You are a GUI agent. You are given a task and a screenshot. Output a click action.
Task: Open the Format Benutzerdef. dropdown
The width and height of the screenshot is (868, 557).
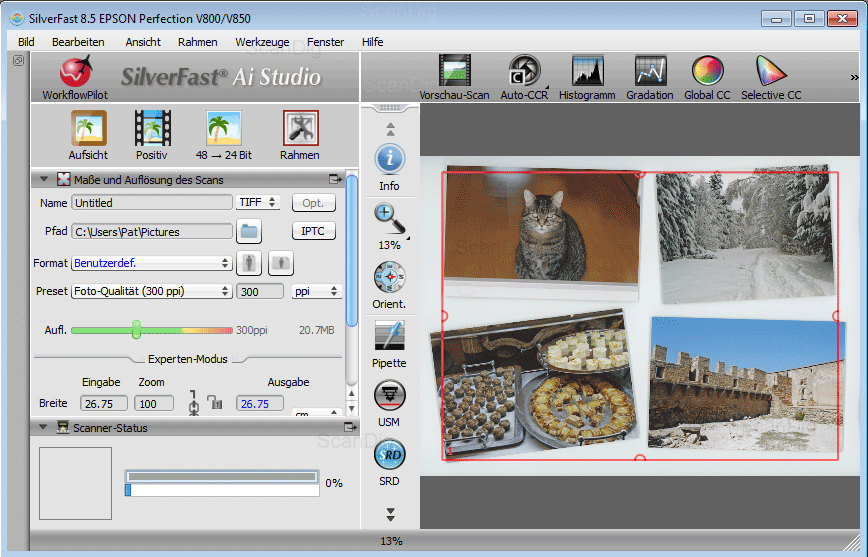[x=151, y=263]
